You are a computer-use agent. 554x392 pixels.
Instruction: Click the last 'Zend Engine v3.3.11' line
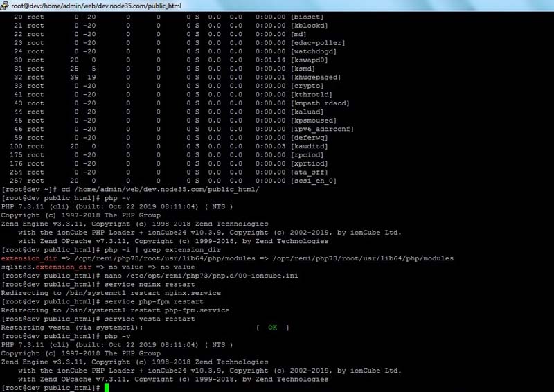click(x=134, y=362)
